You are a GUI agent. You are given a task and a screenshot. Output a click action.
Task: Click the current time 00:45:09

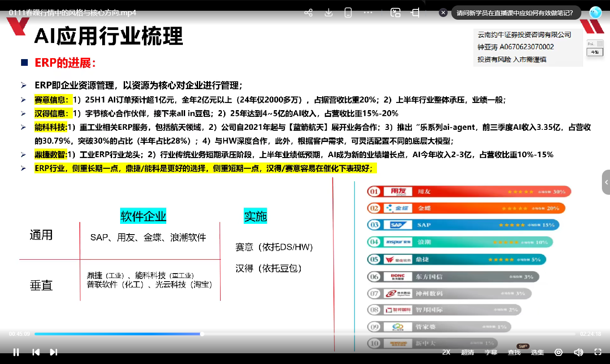point(19,334)
